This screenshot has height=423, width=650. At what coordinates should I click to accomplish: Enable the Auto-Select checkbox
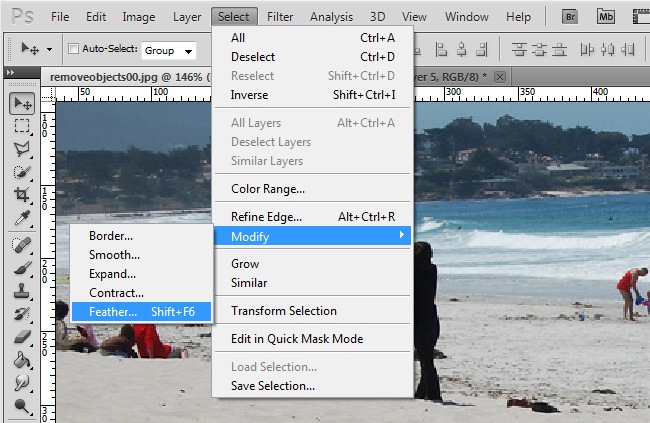[73, 49]
